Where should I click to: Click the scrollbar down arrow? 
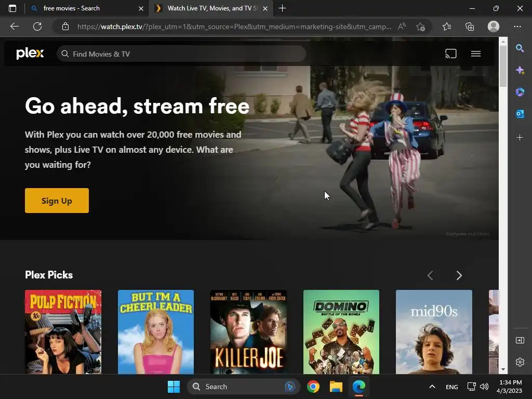[503, 369]
